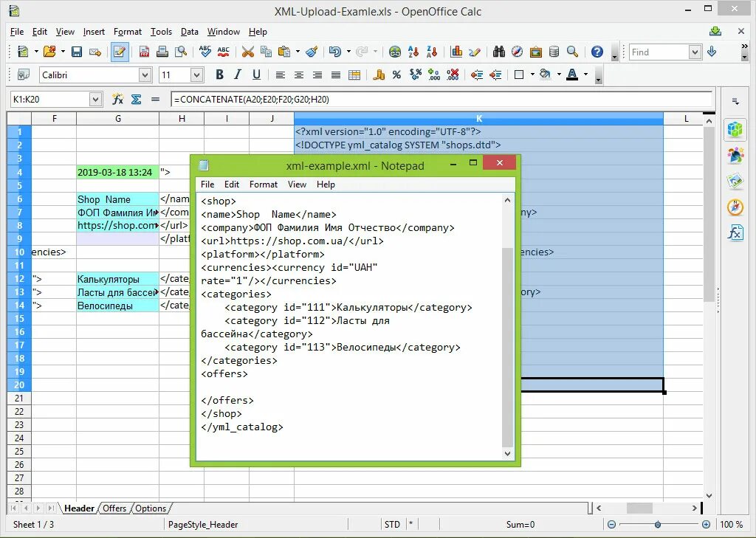Open the Font Color dropdown arrow
The height and width of the screenshot is (538, 756).
click(x=585, y=75)
